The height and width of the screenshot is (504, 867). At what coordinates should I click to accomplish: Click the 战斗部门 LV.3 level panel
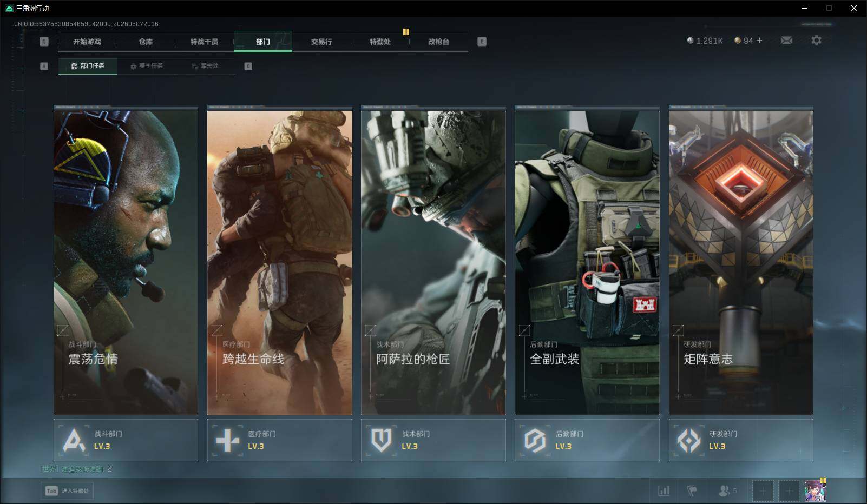(126, 440)
